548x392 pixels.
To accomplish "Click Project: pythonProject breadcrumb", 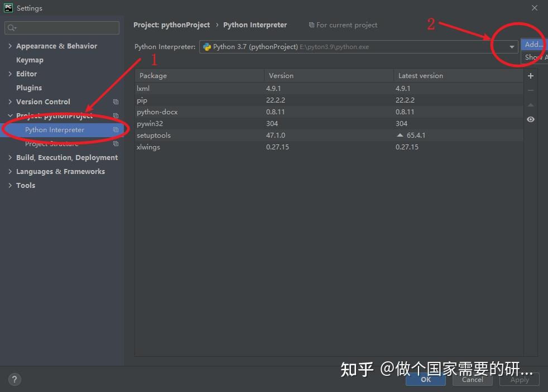I will (172, 25).
